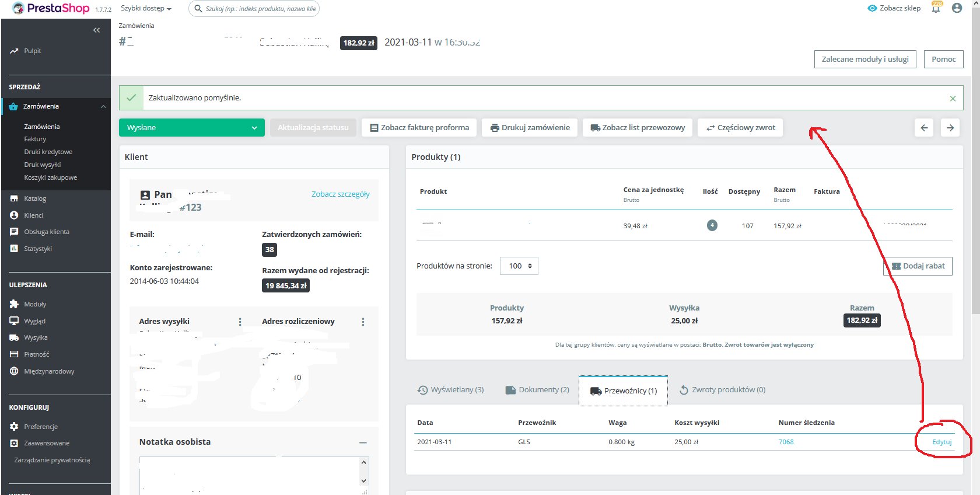Dismiss the success message with X icon
The image size is (980, 495).
point(953,99)
